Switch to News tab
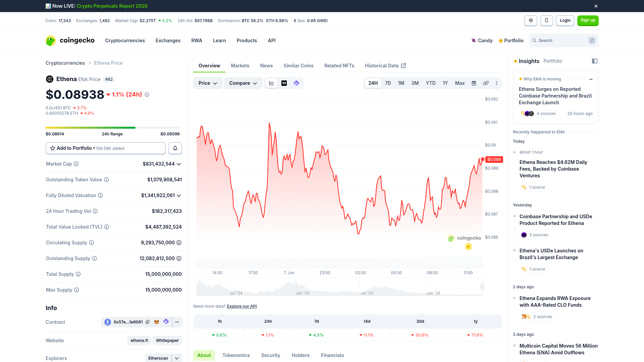Viewport: 644px width, 362px height. point(266,66)
